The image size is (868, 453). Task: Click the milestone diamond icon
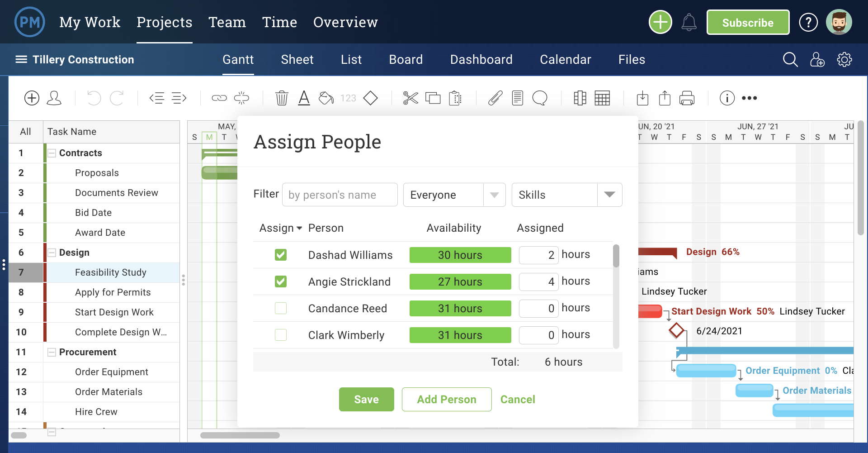(x=371, y=98)
